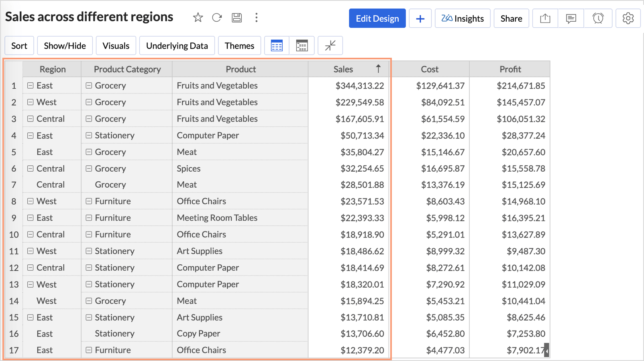Switch to the tabular grid view layout
This screenshot has width=644, height=361.
click(x=277, y=46)
